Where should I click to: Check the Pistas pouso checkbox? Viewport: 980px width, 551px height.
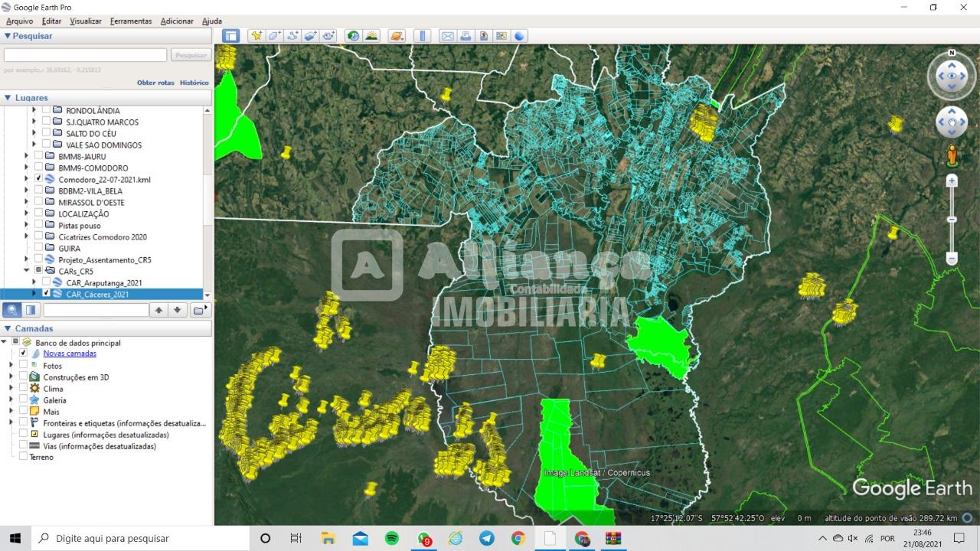[38, 225]
